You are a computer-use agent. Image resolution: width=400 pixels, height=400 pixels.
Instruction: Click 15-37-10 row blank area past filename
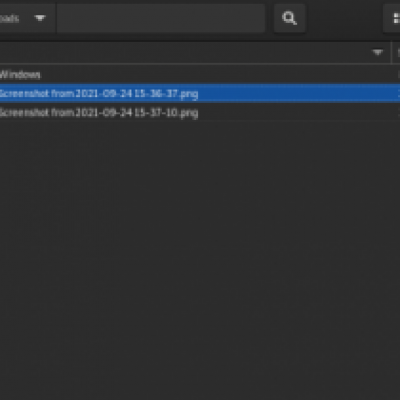(297, 113)
